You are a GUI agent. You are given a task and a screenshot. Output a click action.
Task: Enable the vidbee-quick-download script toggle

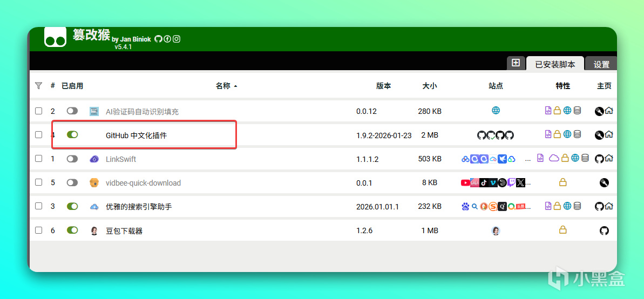[x=72, y=182]
